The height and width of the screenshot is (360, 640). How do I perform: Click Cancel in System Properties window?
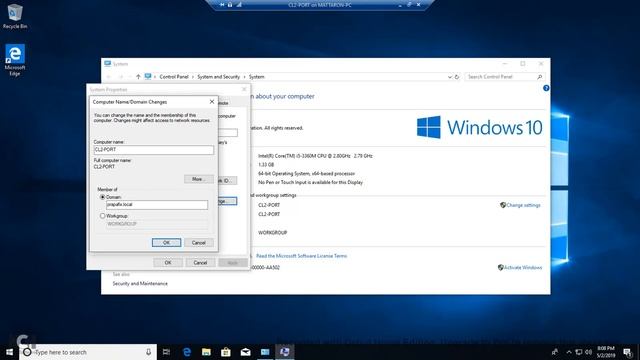pyautogui.click(x=200, y=262)
